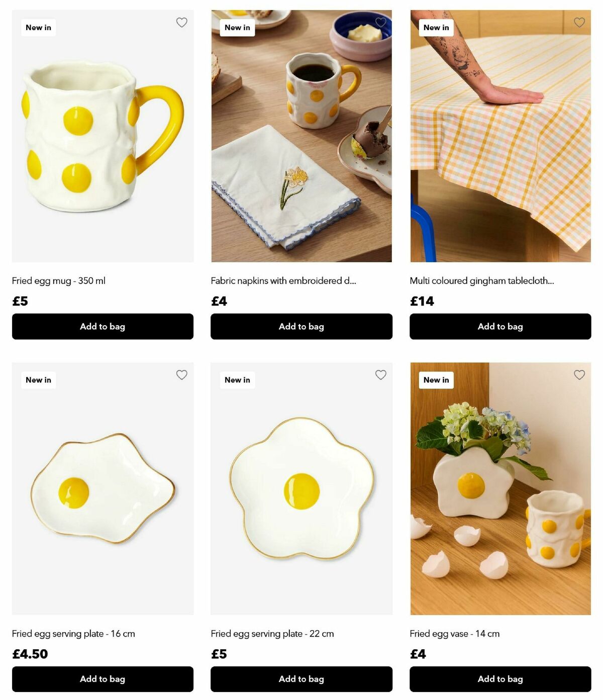Open Fried egg mug - 350 ml title
This screenshot has height=700, width=603.
click(x=59, y=281)
